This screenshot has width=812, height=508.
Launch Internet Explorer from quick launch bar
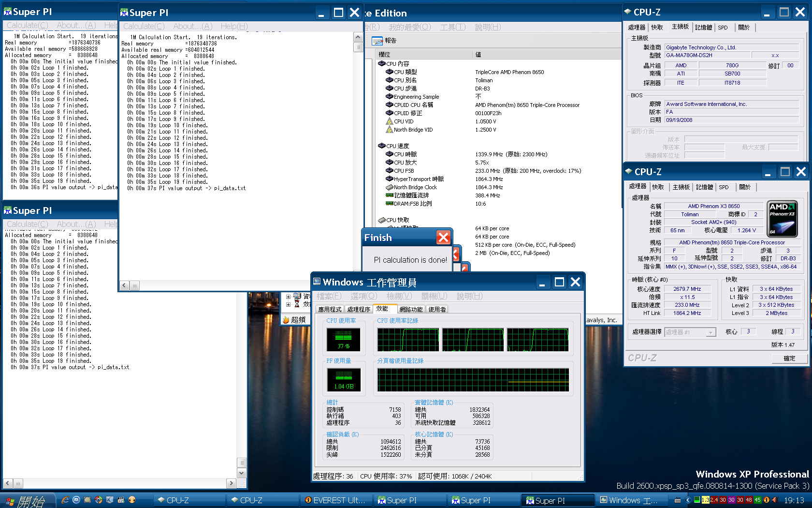tap(65, 500)
